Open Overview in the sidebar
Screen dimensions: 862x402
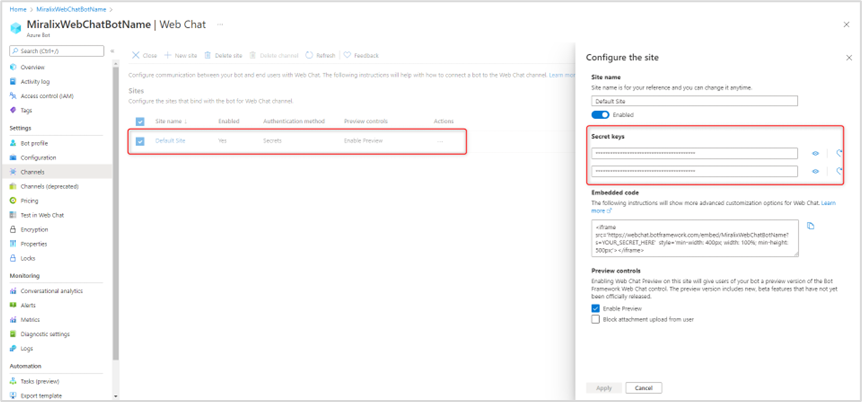pyautogui.click(x=32, y=67)
